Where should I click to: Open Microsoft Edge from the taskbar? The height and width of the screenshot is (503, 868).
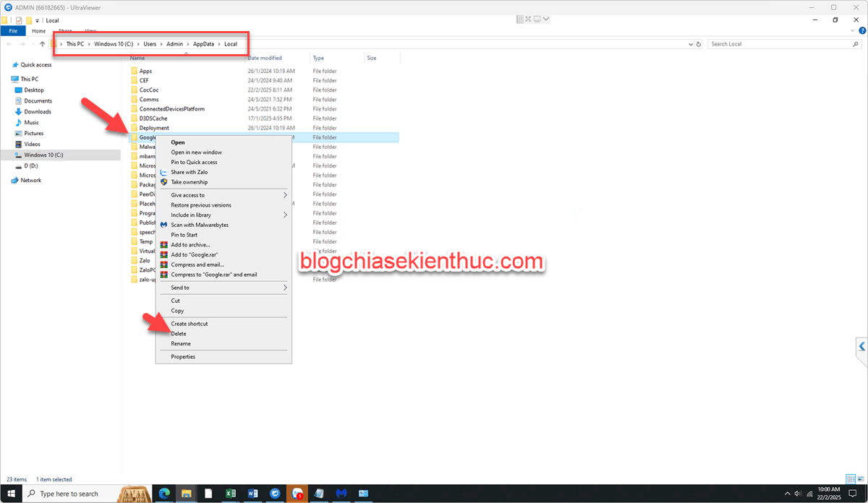163,494
